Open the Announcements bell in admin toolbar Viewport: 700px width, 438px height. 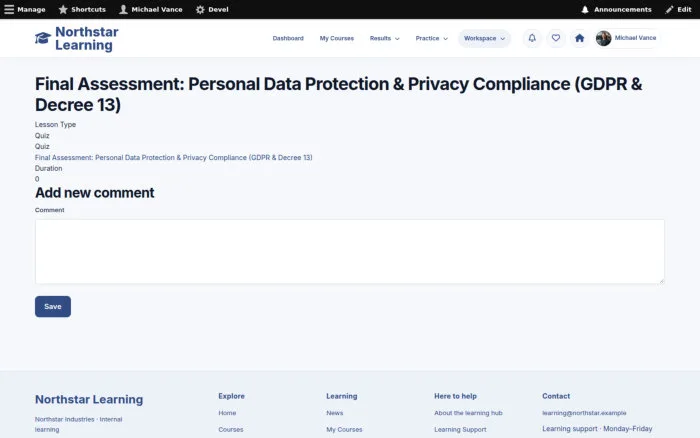(x=585, y=9)
